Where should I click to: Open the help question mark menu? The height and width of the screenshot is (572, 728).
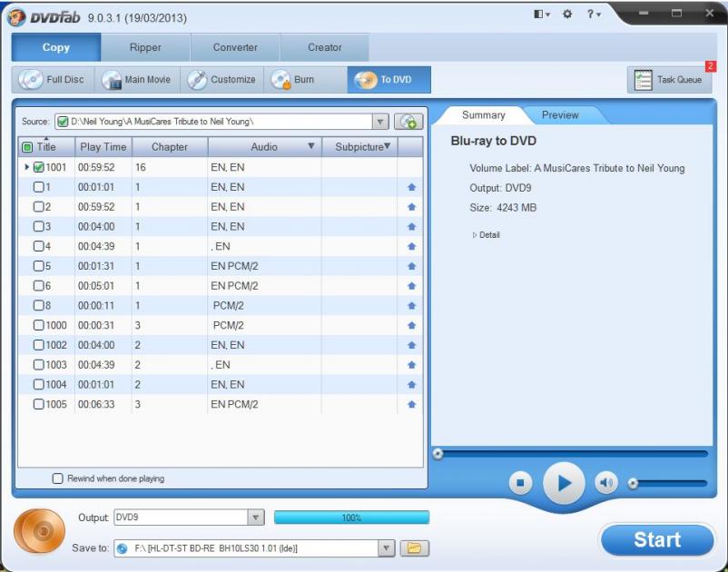click(x=593, y=15)
